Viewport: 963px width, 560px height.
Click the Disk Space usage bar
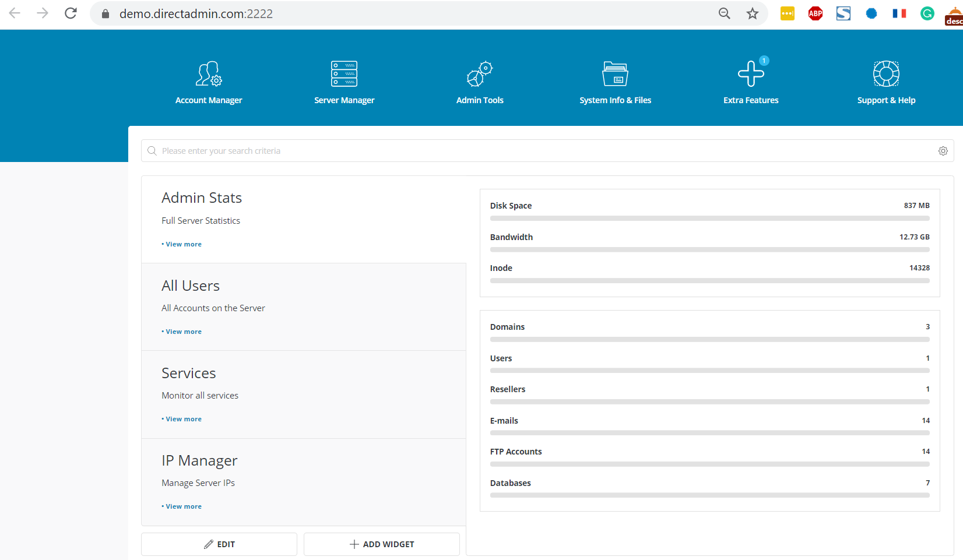tap(709, 219)
